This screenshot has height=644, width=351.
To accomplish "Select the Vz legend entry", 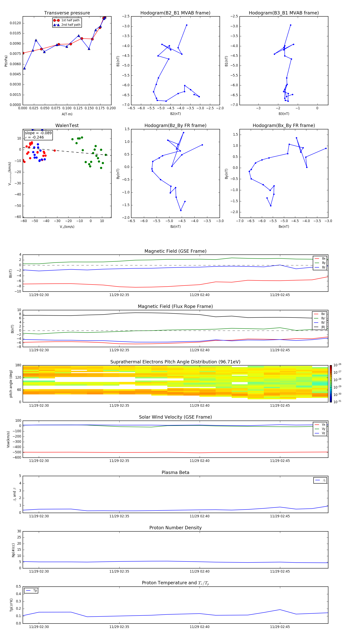I will (320, 433).
